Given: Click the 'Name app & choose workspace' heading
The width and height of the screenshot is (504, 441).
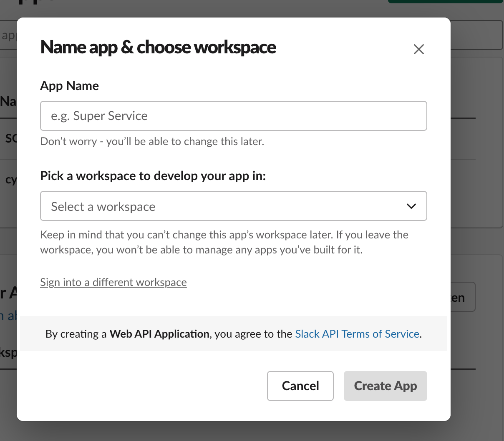Looking at the screenshot, I should 158,47.
